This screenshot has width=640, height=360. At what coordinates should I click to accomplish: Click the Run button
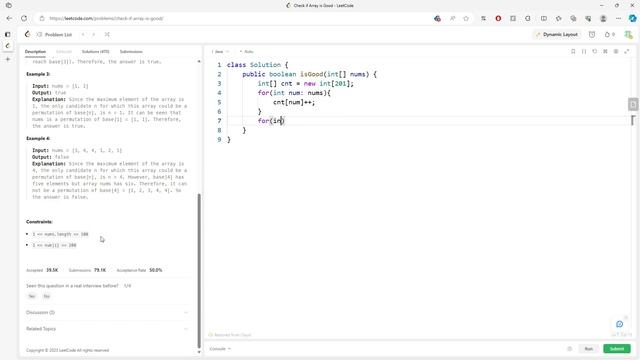[x=589, y=349]
